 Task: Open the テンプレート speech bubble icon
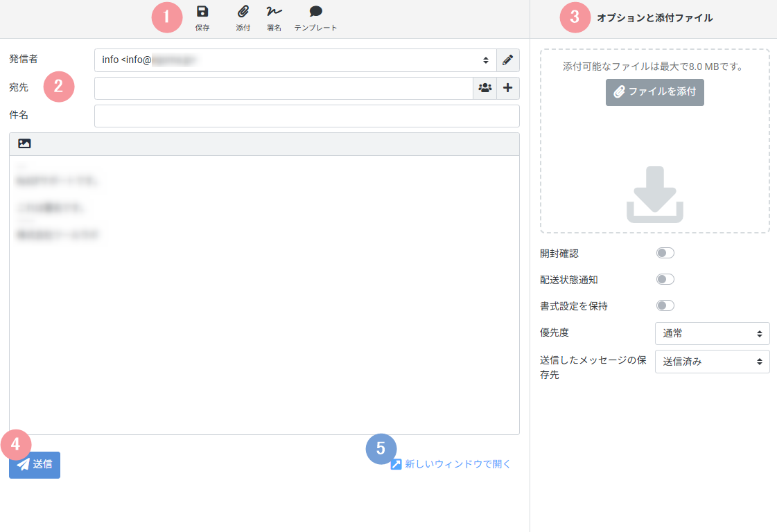[315, 18]
